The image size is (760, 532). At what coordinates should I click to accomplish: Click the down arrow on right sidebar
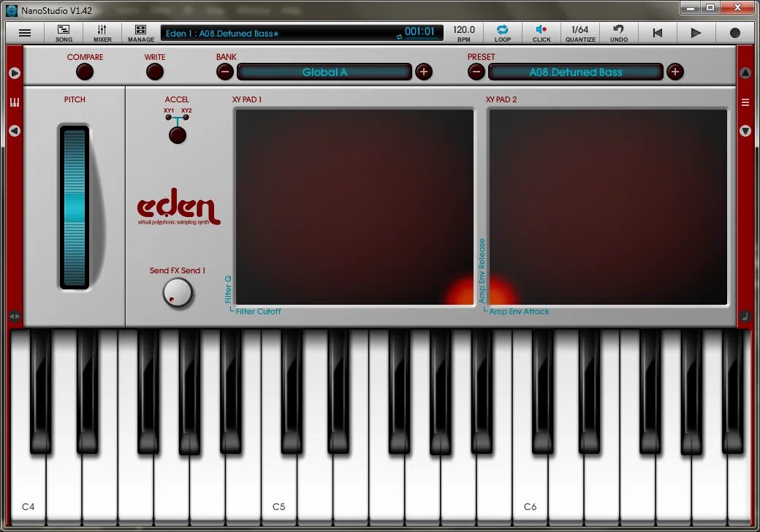[745, 131]
